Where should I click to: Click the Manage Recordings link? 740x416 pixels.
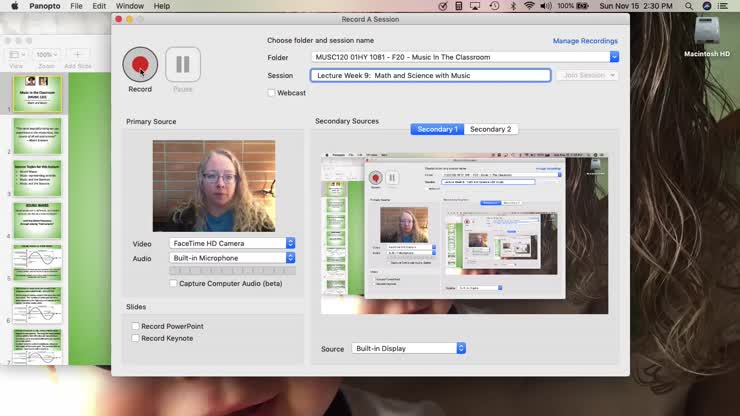[585, 41]
